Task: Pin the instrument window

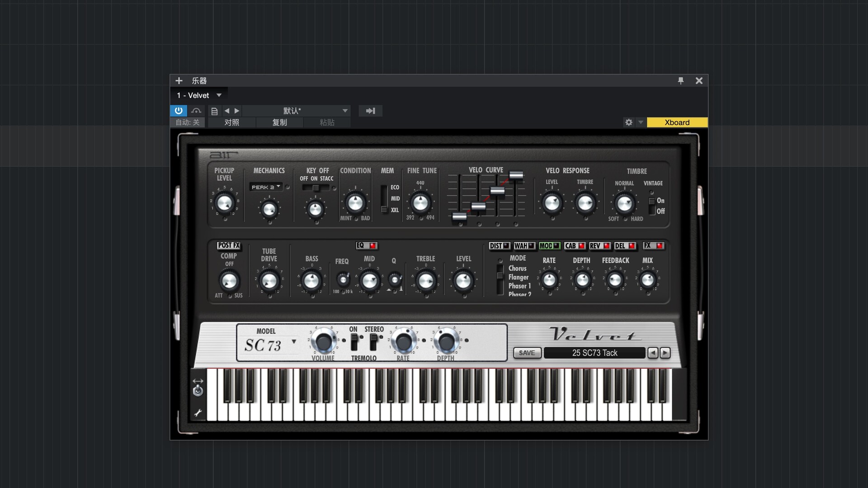Action: pos(680,81)
